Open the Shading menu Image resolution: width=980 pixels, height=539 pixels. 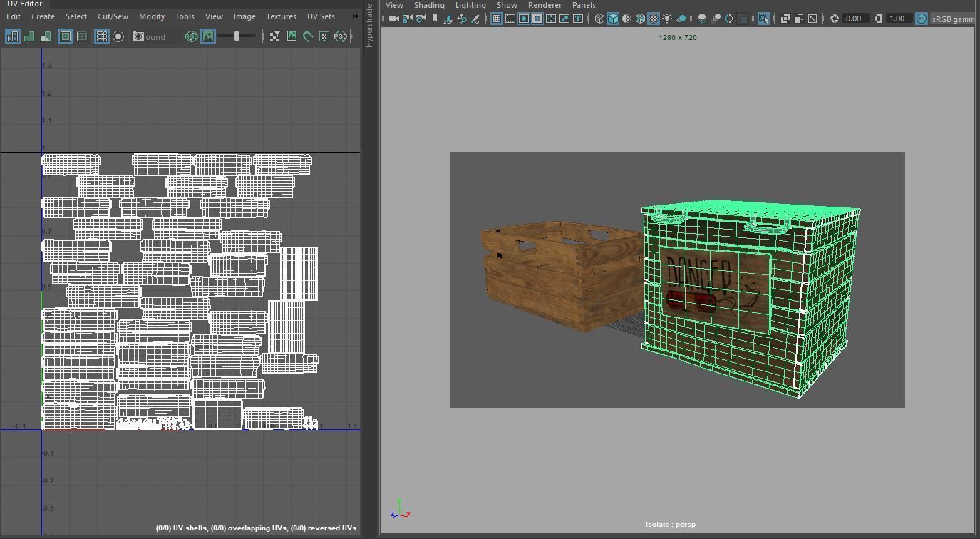(429, 5)
